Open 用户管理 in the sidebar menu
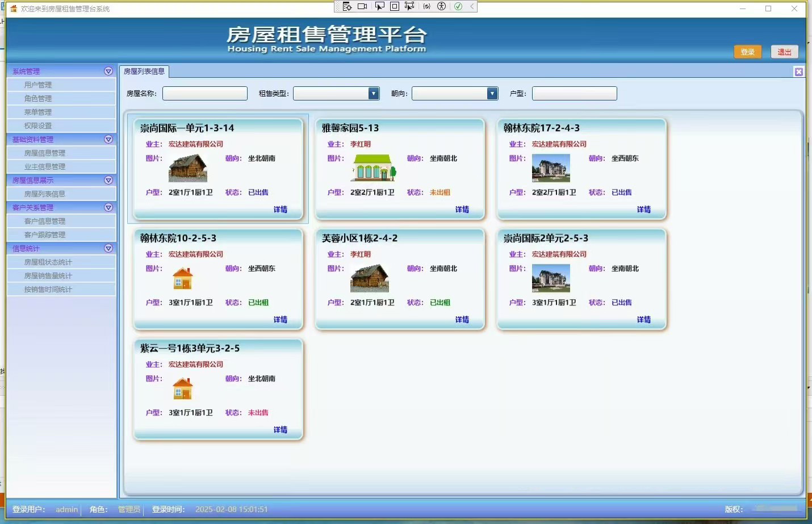 tap(38, 85)
